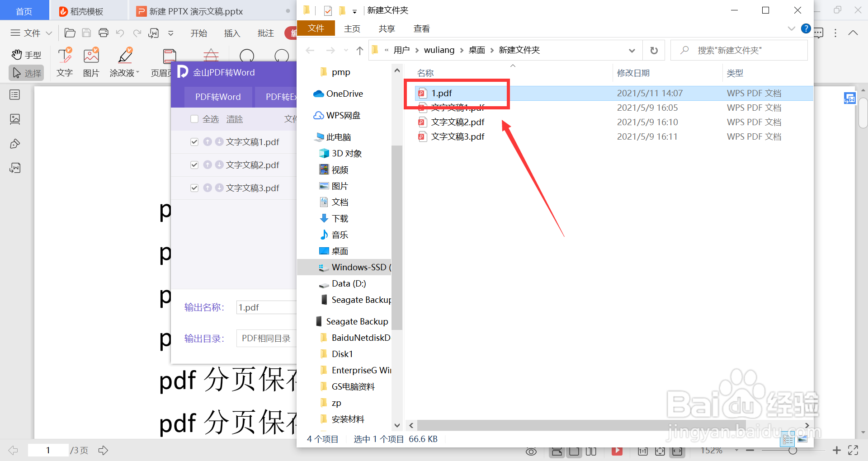Click the PDF转Word button in dialog
This screenshot has width=868, height=461.
pos(217,97)
